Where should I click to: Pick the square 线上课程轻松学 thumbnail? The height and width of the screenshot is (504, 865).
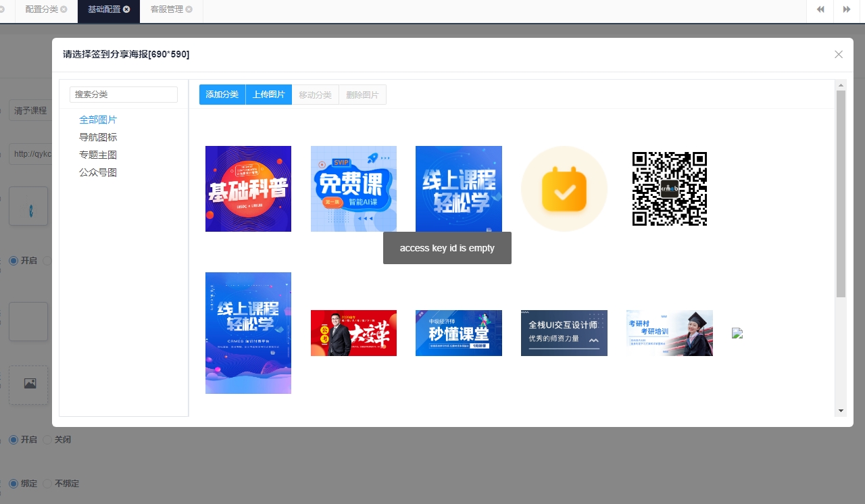[x=459, y=188]
